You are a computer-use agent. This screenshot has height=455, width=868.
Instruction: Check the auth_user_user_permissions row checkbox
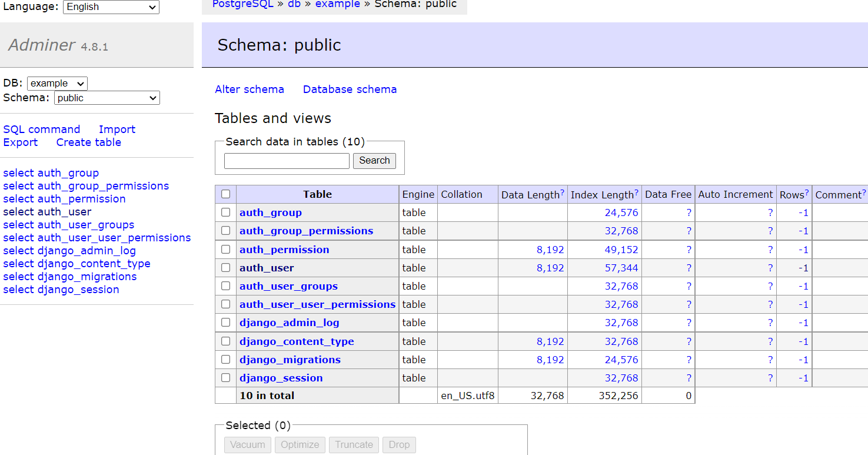(x=225, y=304)
